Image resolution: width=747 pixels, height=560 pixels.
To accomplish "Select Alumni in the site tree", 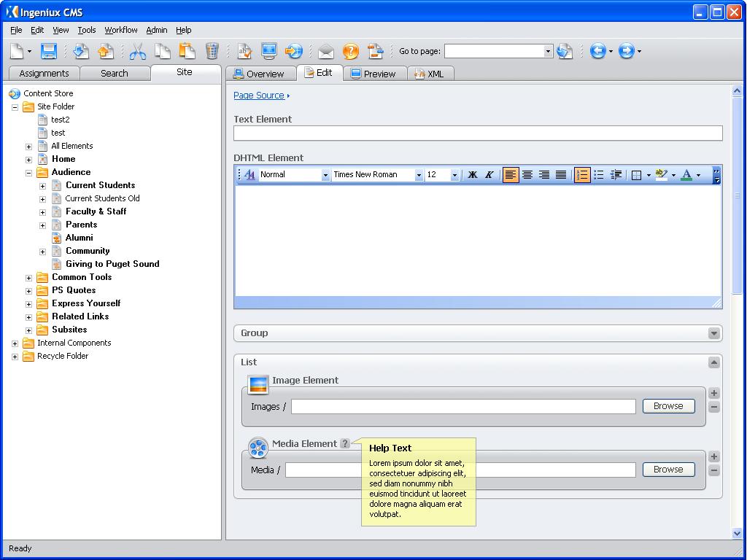I will click(x=79, y=238).
